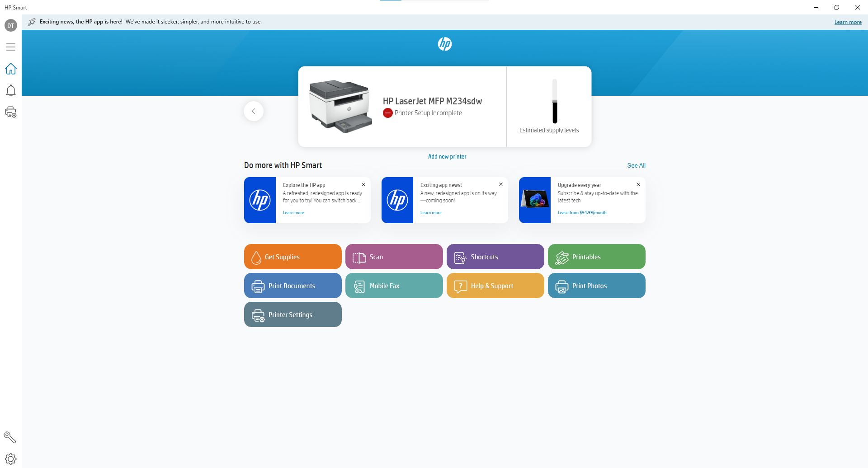
Task: Click the rocket icon in news banner
Action: 32,22
